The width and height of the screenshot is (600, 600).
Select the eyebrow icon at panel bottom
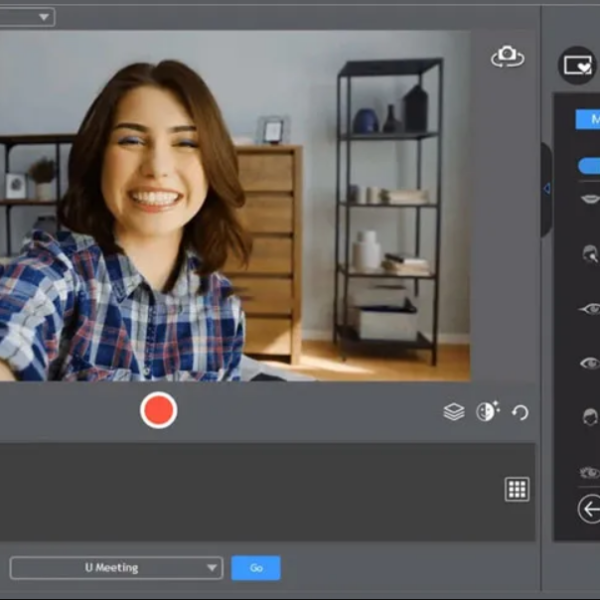click(x=590, y=471)
